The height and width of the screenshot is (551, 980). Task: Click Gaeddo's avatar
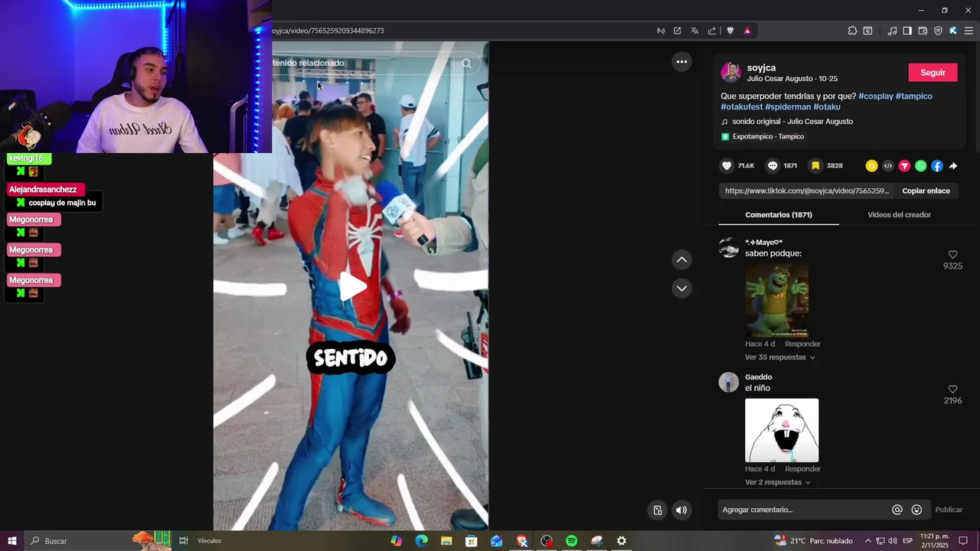tap(729, 383)
